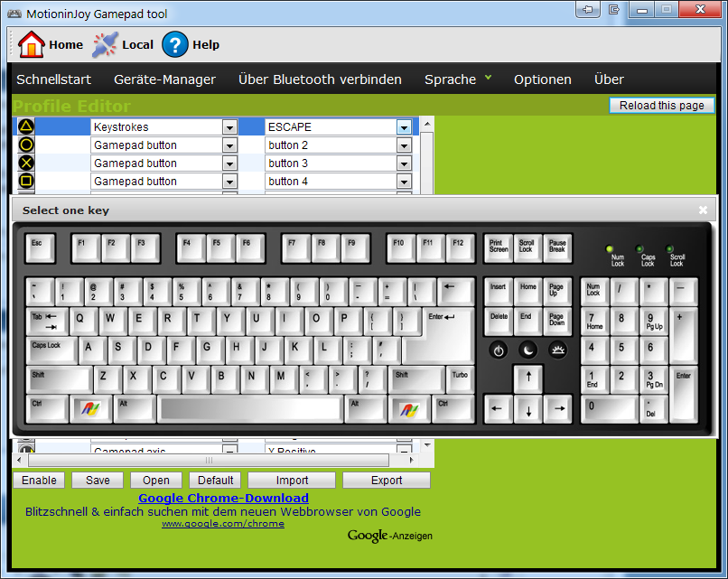Viewport: 728px width, 579px height.
Task: Open Über Bluetooth verbinden menu
Action: (320, 79)
